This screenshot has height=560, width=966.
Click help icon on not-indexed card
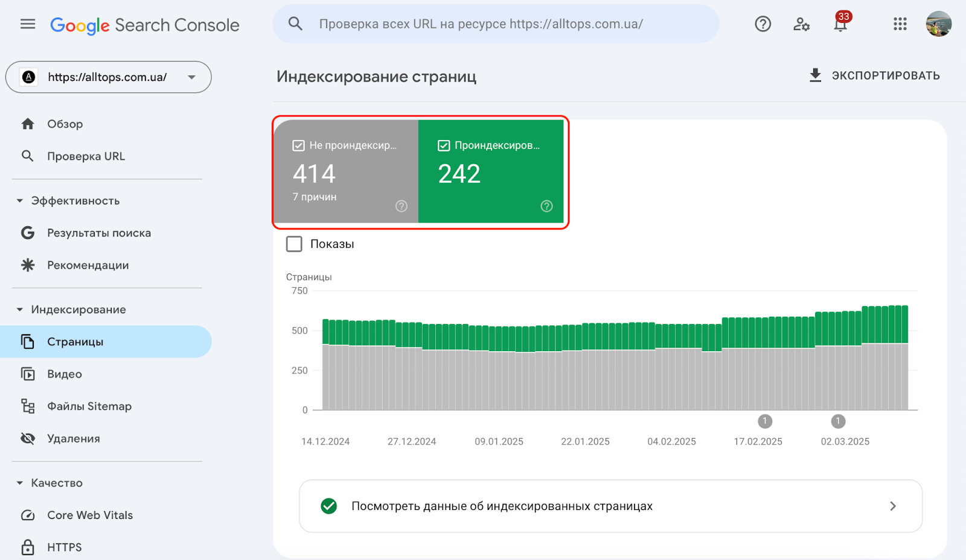(401, 206)
